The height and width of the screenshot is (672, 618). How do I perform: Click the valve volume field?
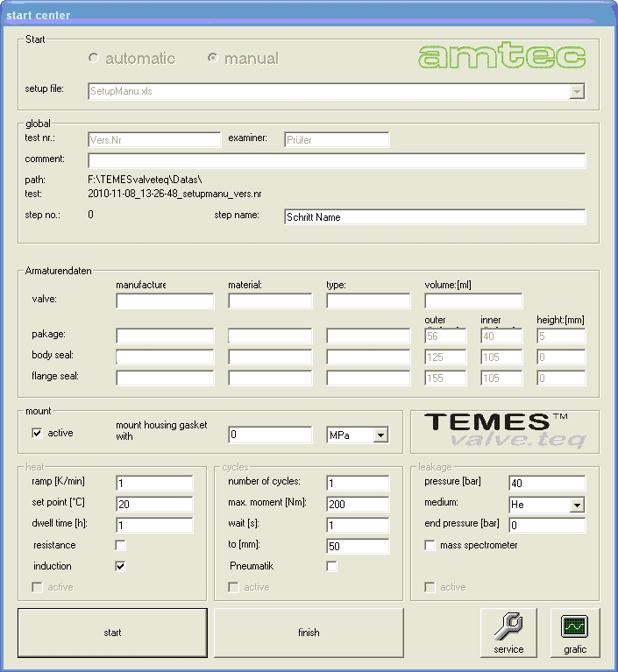473,301
